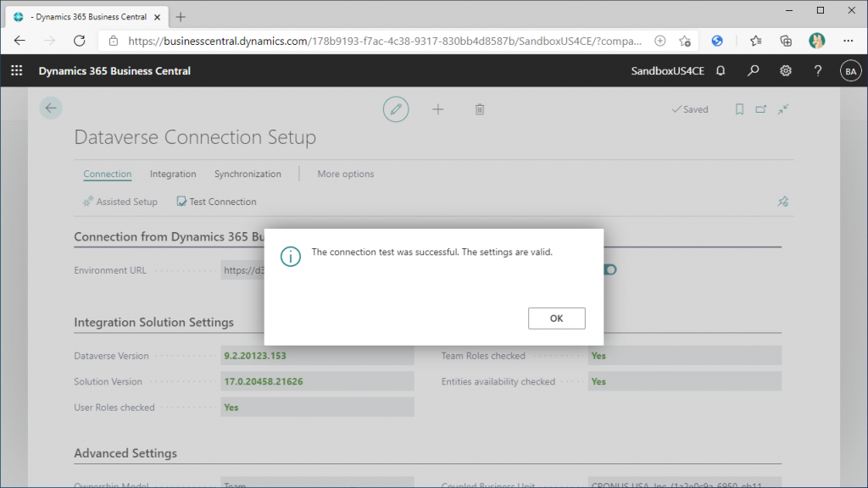Switch to the Connection tab
Viewport: 868px width, 488px height.
point(108,174)
